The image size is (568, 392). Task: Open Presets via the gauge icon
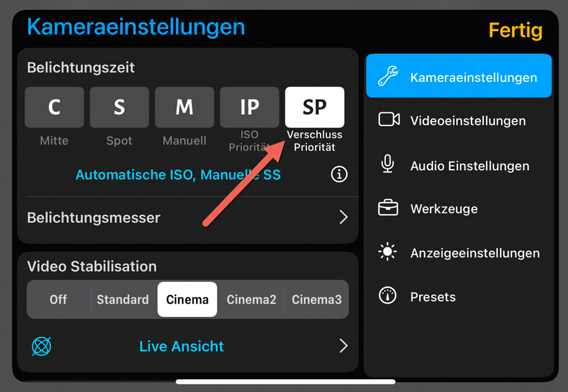point(388,295)
